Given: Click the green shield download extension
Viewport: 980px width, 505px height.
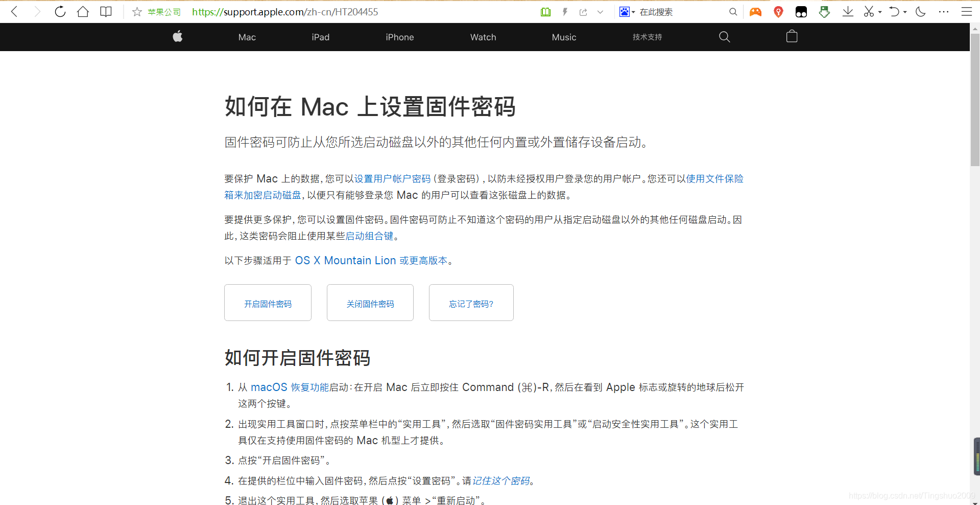Looking at the screenshot, I should coord(824,12).
